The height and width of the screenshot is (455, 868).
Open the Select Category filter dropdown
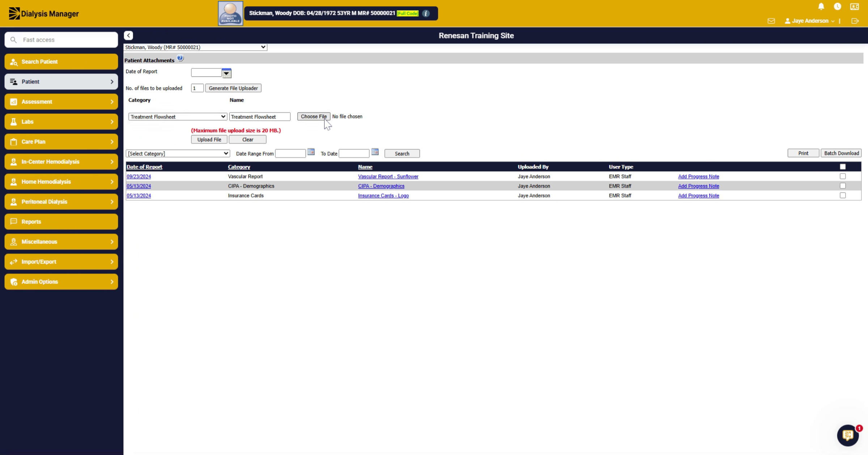click(x=178, y=153)
